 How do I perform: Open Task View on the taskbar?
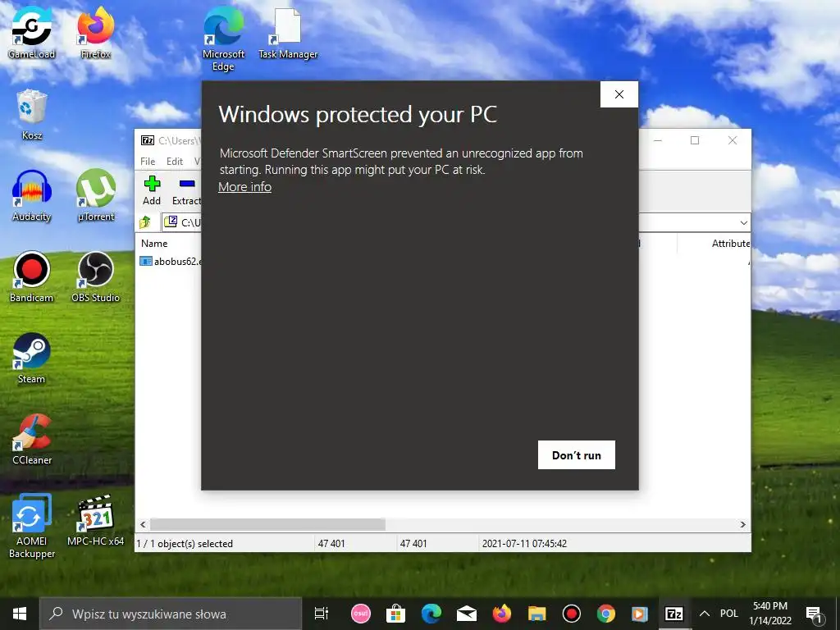[322, 614]
